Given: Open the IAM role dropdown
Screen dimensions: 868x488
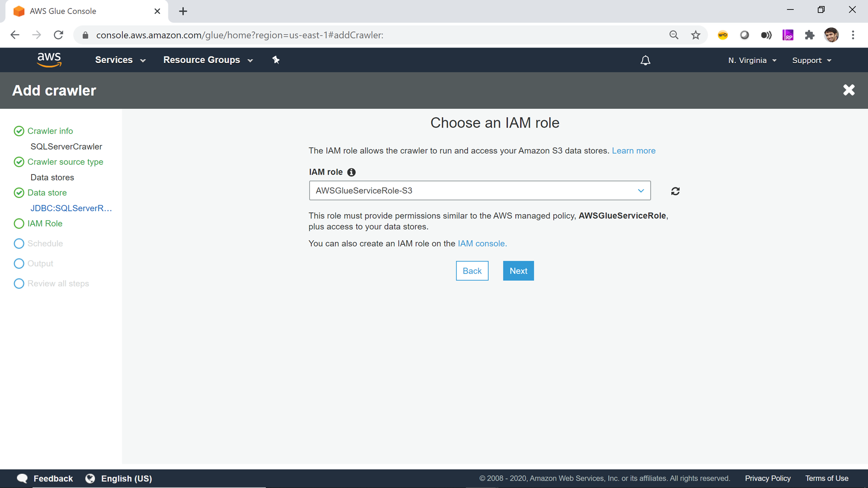Looking at the screenshot, I should (x=480, y=191).
